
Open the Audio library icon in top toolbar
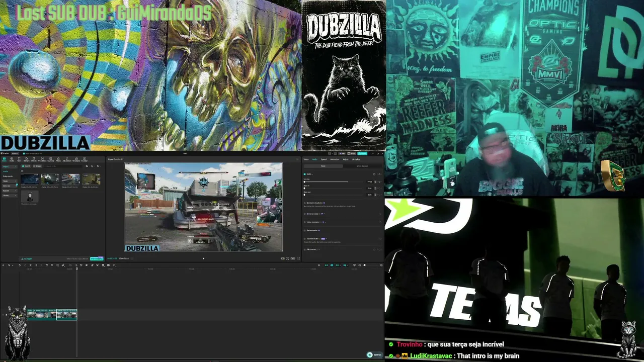tap(12, 159)
